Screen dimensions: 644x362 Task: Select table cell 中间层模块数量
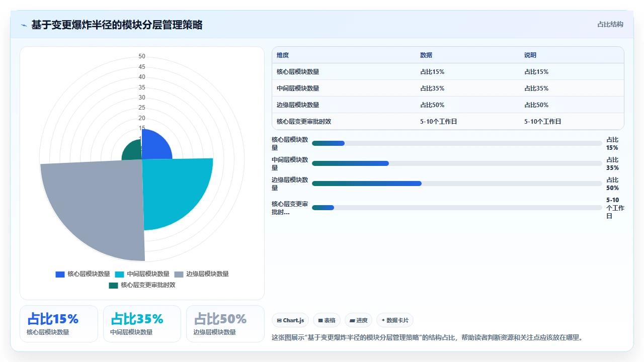(x=298, y=88)
